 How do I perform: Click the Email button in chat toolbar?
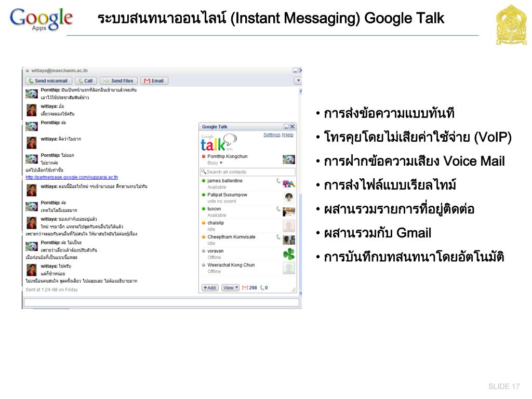tap(154, 81)
